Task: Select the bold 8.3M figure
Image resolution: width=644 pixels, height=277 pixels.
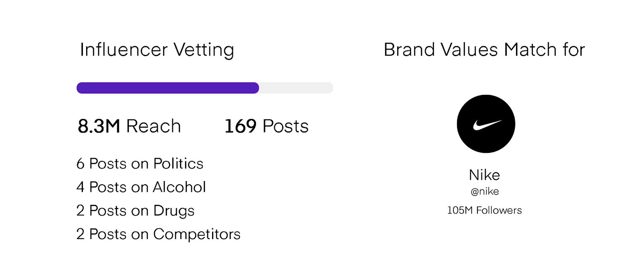Action: point(99,126)
